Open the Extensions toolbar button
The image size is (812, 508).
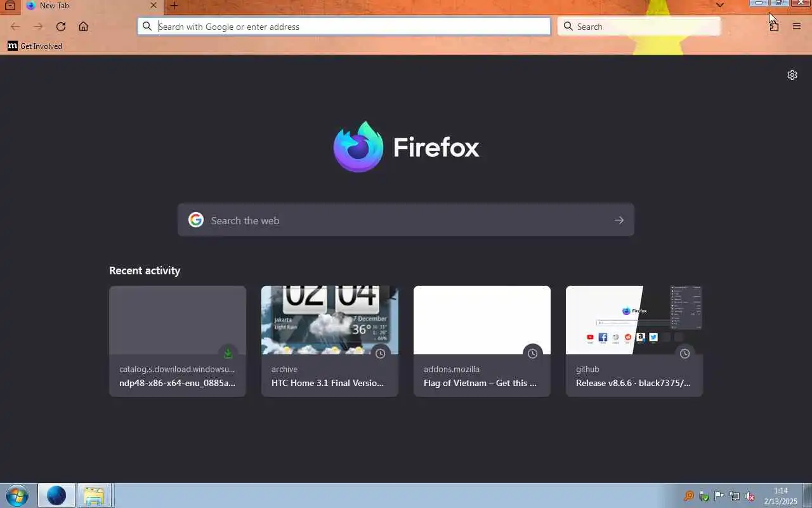tap(774, 27)
